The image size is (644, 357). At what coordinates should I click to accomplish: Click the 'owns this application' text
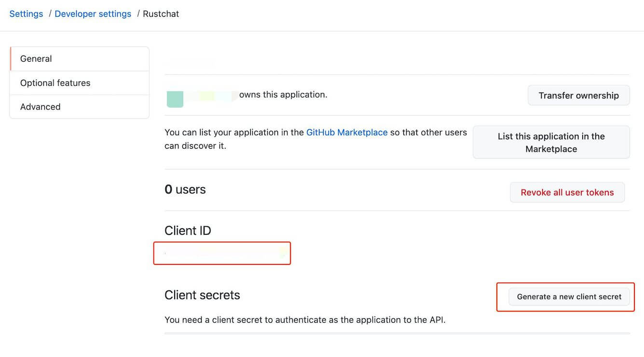pyautogui.click(x=283, y=95)
